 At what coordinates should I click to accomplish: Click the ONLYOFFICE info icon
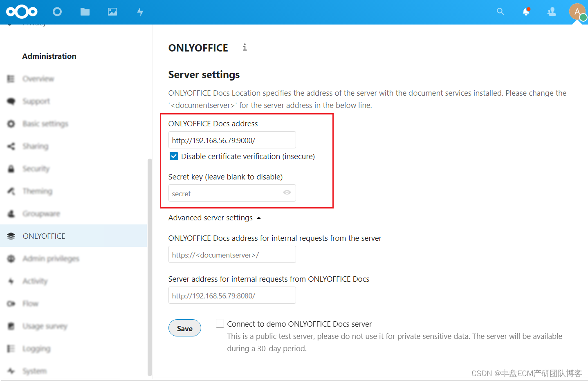[x=245, y=47]
